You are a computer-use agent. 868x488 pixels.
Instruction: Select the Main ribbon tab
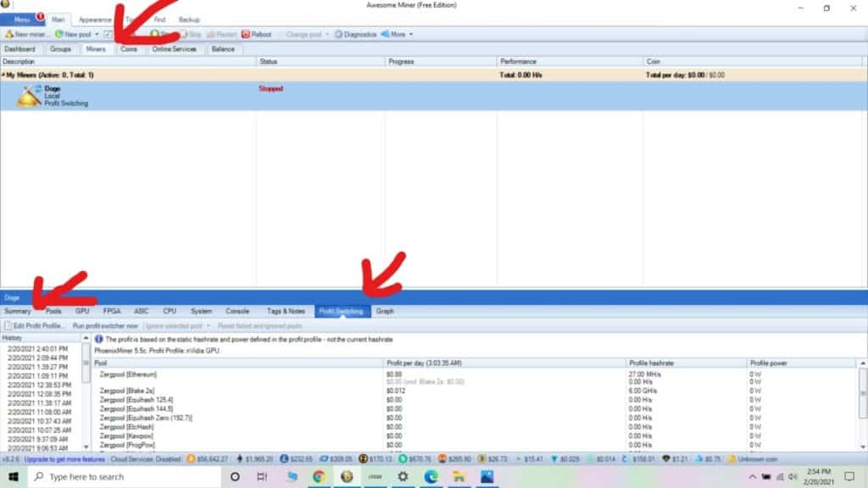(58, 19)
